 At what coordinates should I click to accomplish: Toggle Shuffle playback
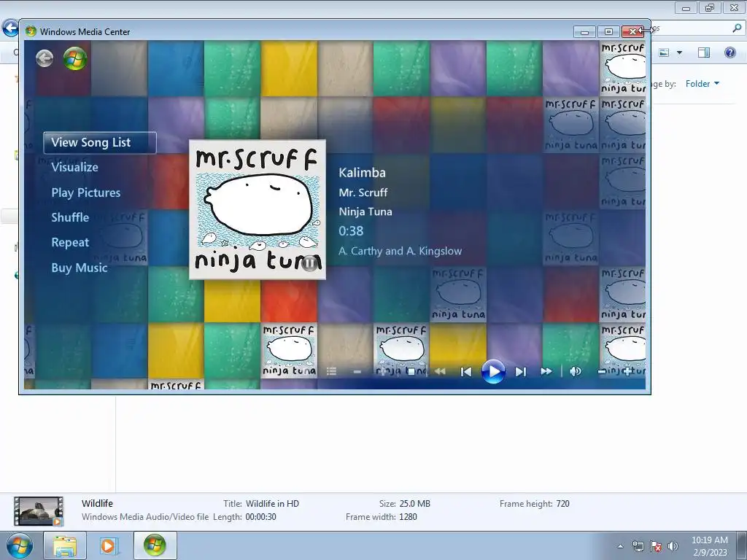[70, 217]
